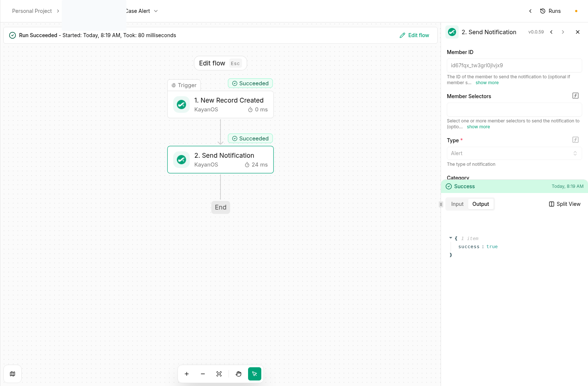The image size is (588, 386).
Task: Open Personal Project breadcrumb
Action: click(x=32, y=11)
